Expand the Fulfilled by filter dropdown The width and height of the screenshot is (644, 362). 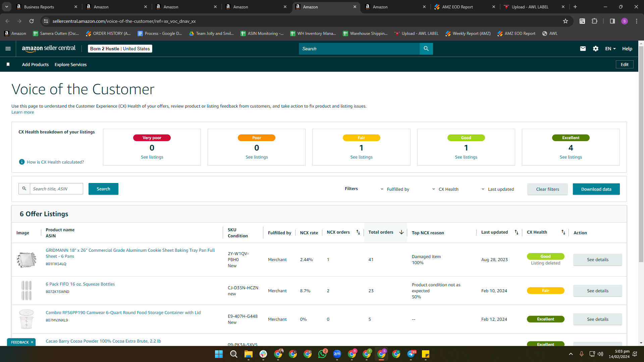[395, 189]
